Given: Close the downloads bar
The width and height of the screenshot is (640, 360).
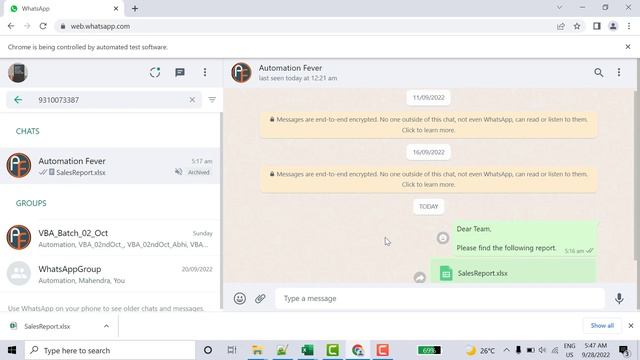Looking at the screenshot, I should pos(631,326).
